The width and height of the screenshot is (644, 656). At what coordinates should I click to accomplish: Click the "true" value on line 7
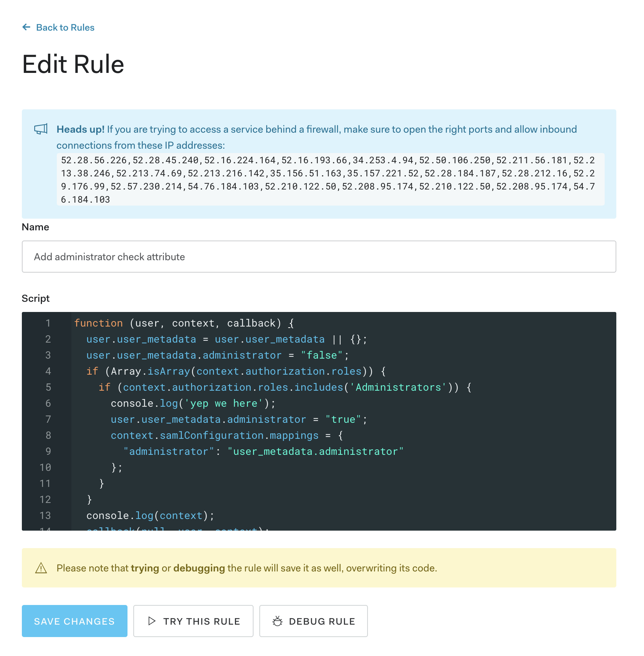click(343, 419)
